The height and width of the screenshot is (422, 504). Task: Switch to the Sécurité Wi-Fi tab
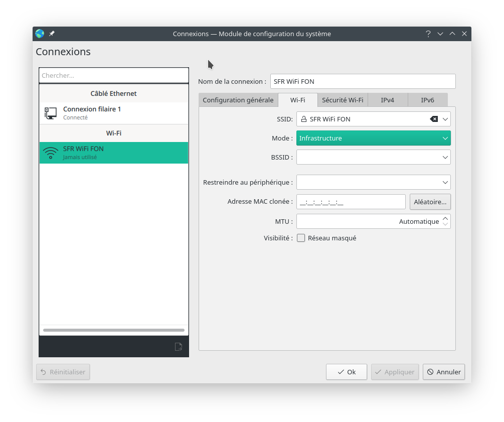343,100
